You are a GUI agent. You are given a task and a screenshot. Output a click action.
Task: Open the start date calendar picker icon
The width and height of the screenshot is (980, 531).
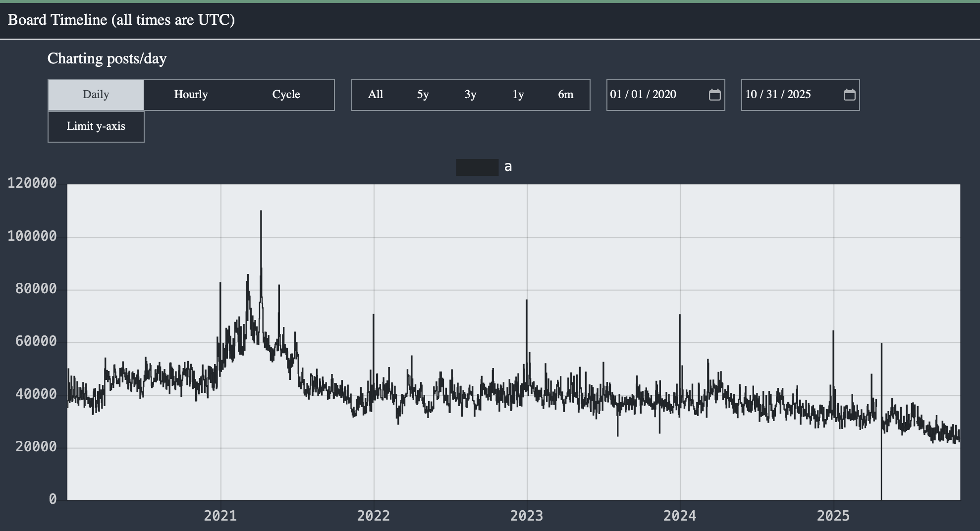[714, 95]
